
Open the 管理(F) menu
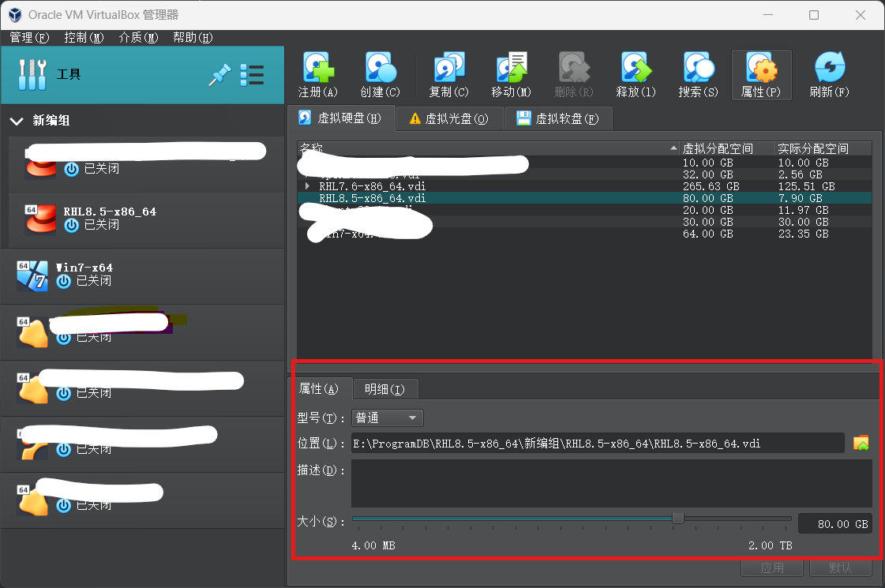click(x=29, y=37)
